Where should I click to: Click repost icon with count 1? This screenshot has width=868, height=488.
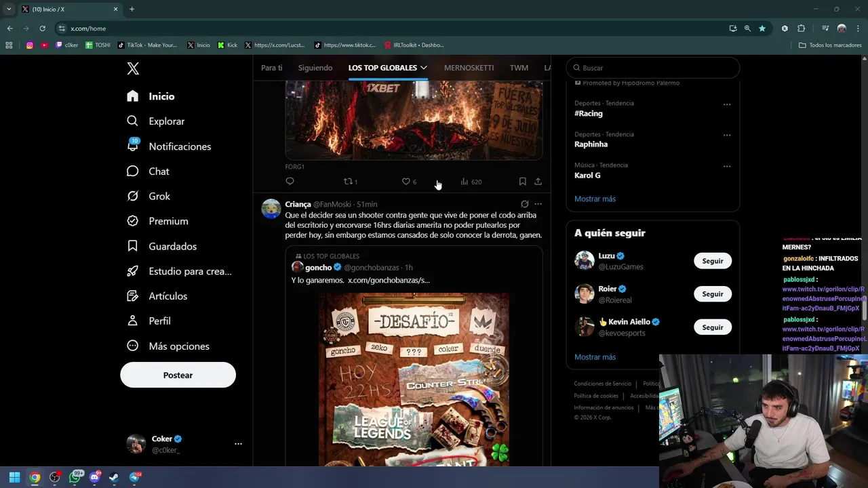click(350, 181)
